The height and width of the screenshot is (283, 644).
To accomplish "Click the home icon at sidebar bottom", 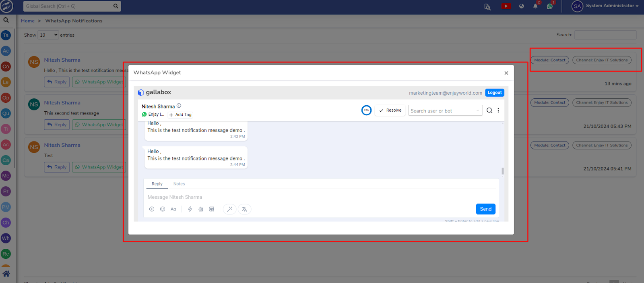I will 6,274.
